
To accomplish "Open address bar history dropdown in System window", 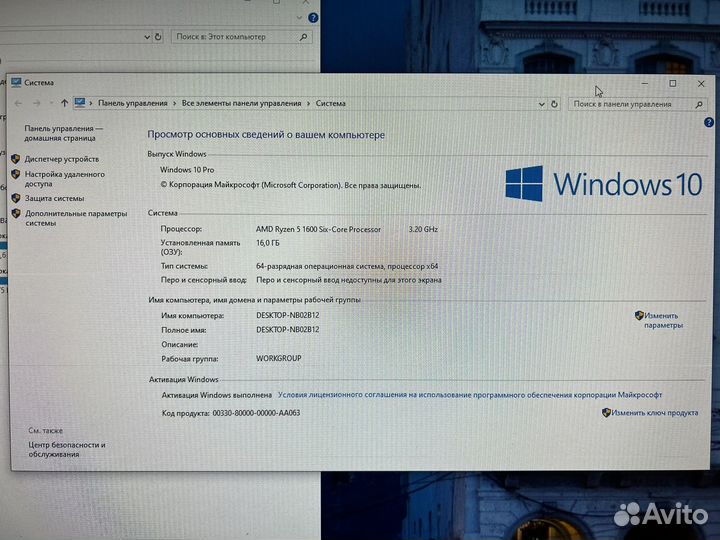I will (541, 104).
